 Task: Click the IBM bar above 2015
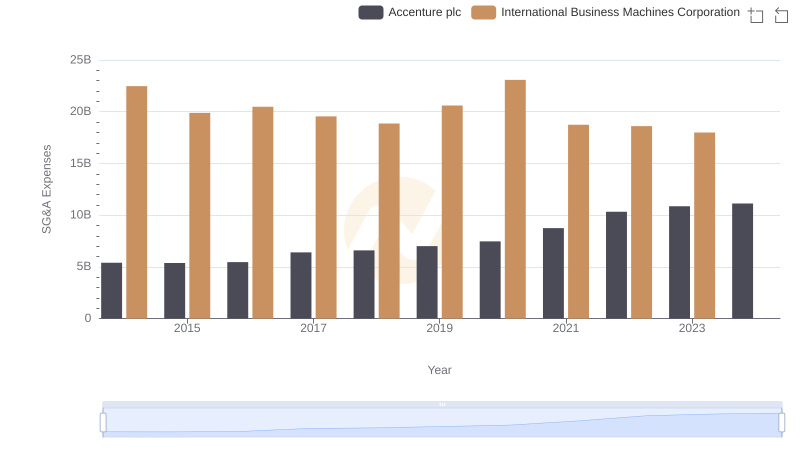pos(199,216)
